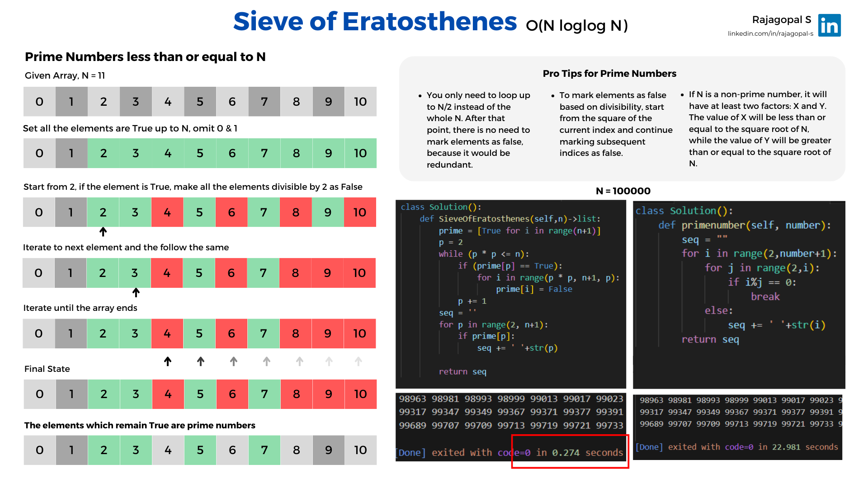Click the arrow under cell 3

(x=136, y=293)
